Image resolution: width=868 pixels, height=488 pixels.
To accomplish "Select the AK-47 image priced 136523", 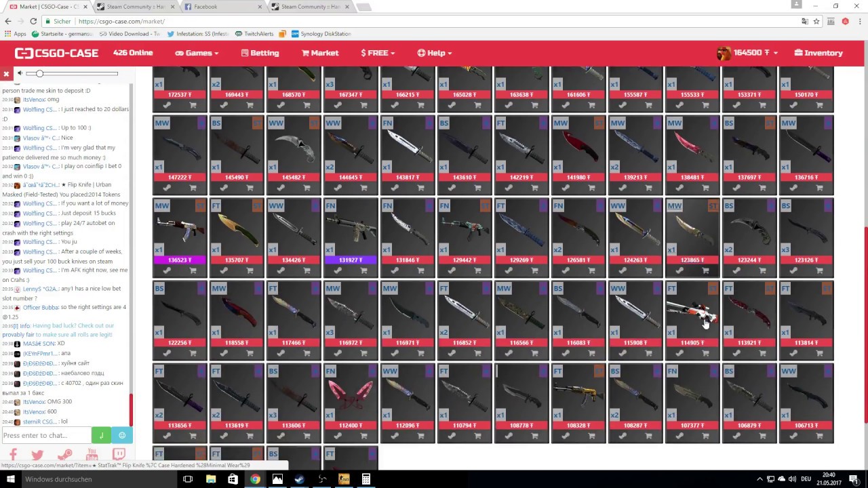I will pyautogui.click(x=179, y=230).
